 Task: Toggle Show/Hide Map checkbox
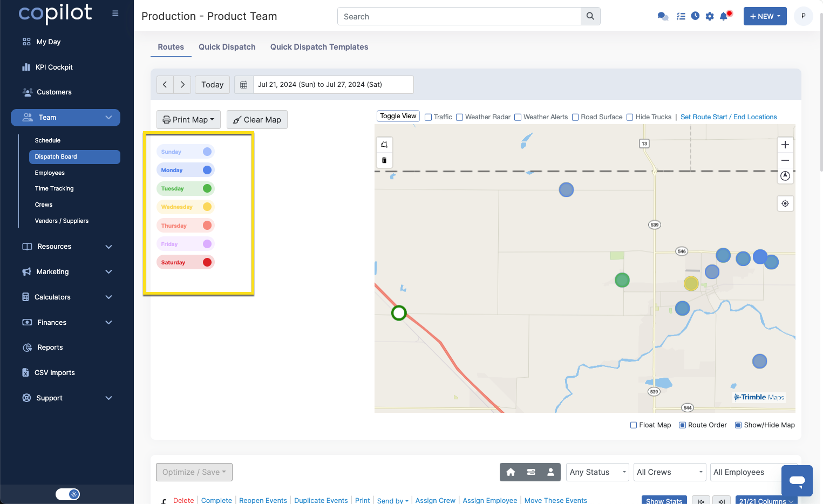click(738, 425)
